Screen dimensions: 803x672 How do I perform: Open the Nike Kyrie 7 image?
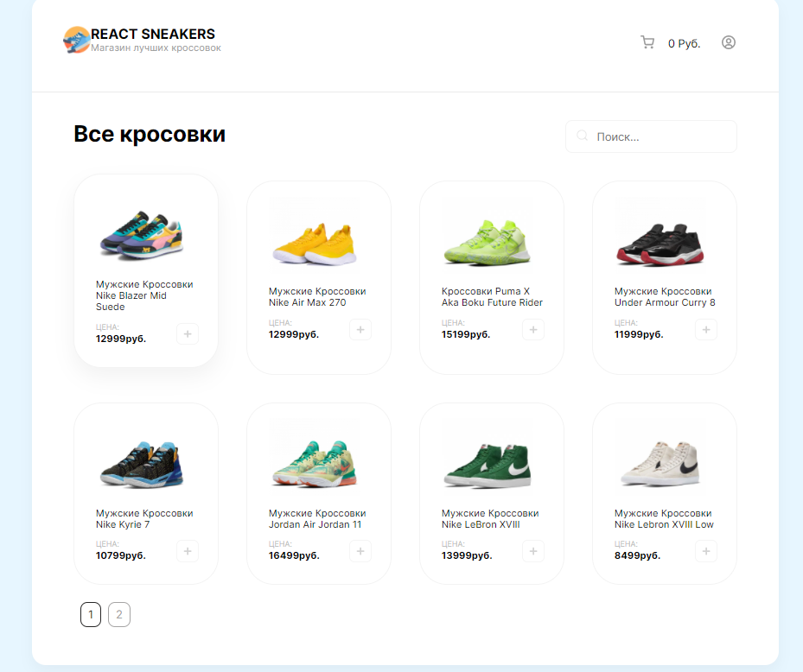[142, 464]
